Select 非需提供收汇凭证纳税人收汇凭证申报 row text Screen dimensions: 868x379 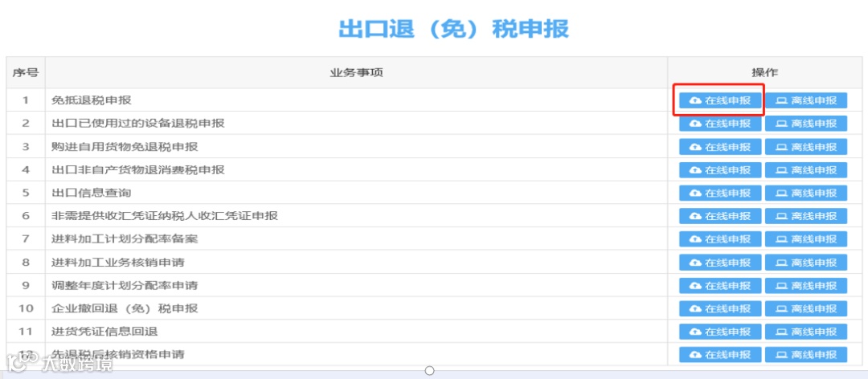click(x=165, y=216)
